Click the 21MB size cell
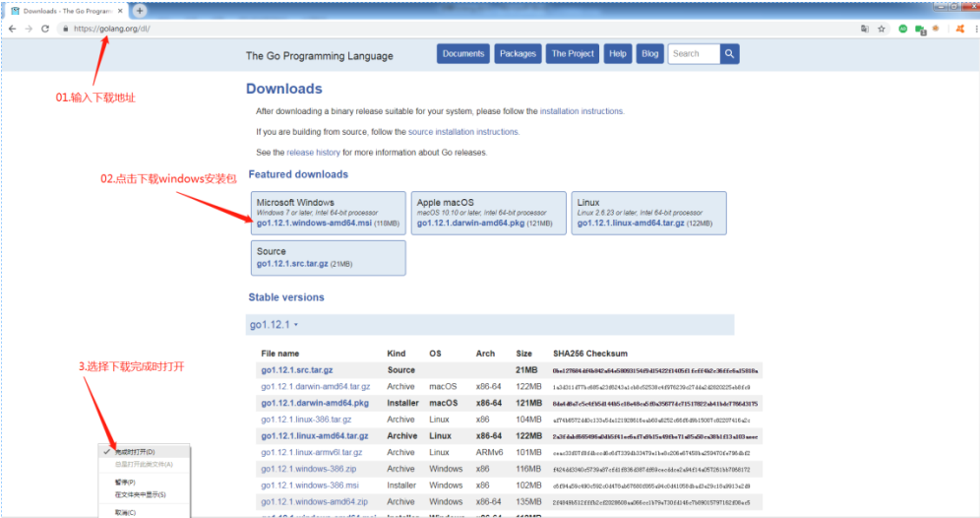 pyautogui.click(x=526, y=370)
